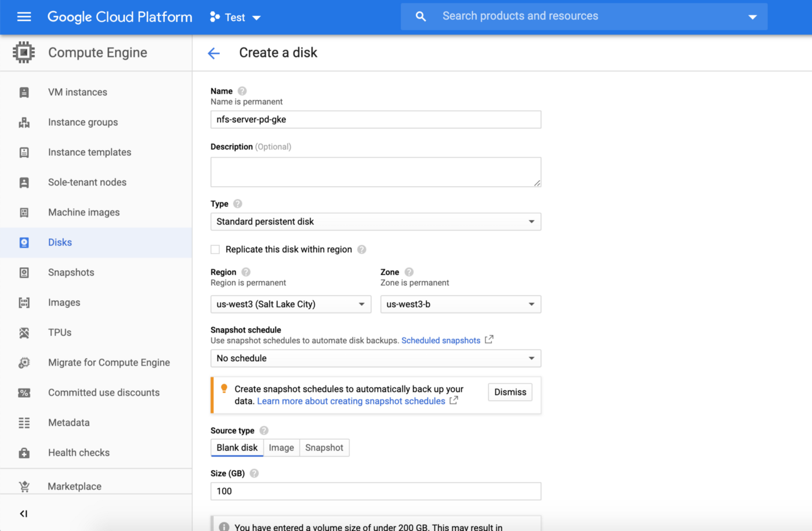Click the Images sidebar icon
The image size is (812, 531).
click(x=24, y=303)
